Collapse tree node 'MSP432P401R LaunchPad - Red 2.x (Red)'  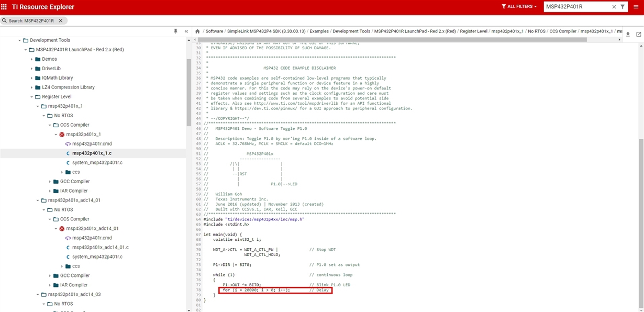coord(26,50)
